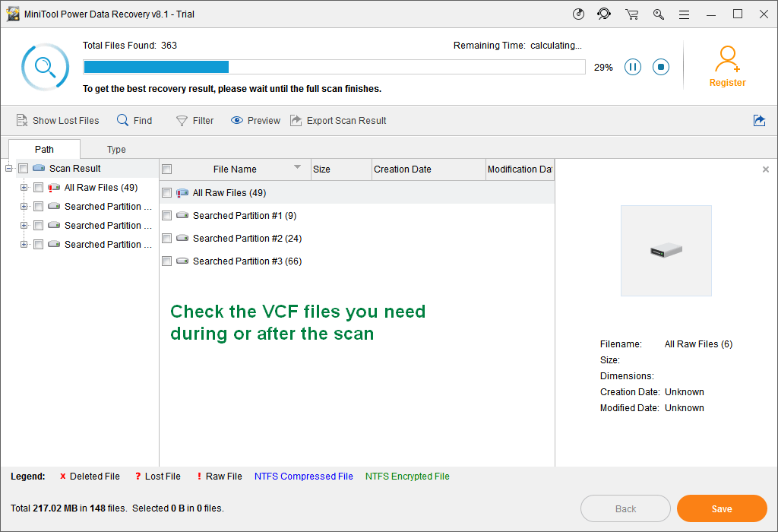Sort by the Size column header
The image size is (778, 532).
(341, 169)
